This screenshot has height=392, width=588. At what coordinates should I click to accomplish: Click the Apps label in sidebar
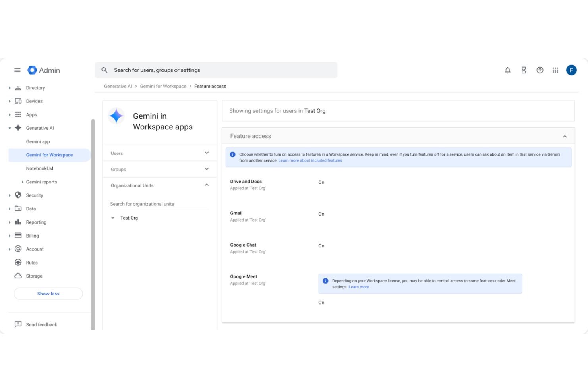(31, 115)
